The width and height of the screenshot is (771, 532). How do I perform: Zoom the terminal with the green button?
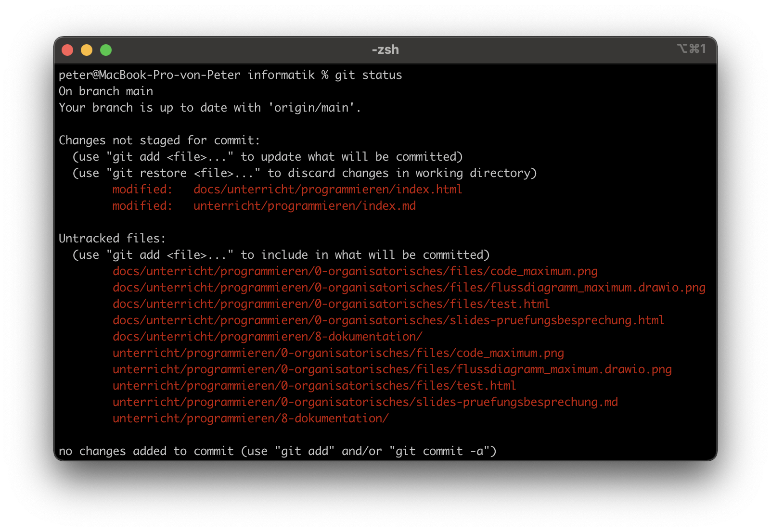pos(106,50)
